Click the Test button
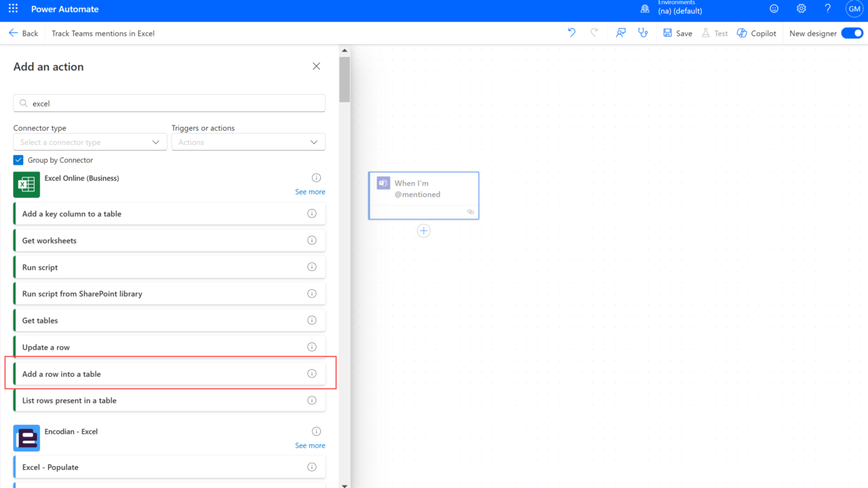The height and width of the screenshot is (488, 868). [715, 33]
